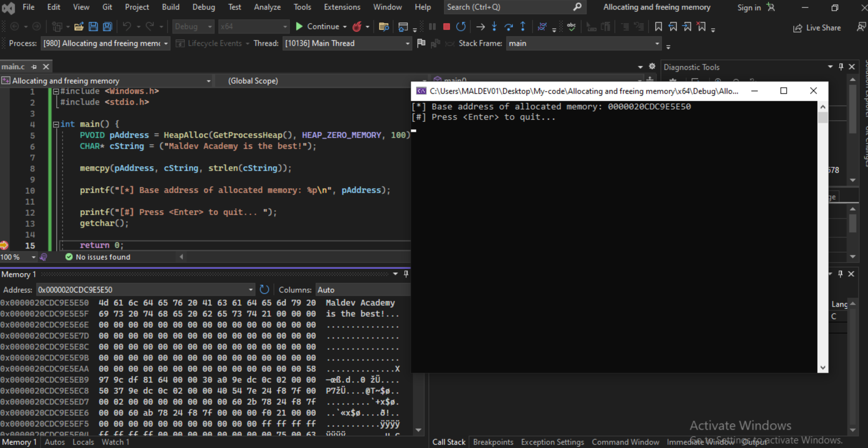Click the Step Out arrow icon

(522, 27)
